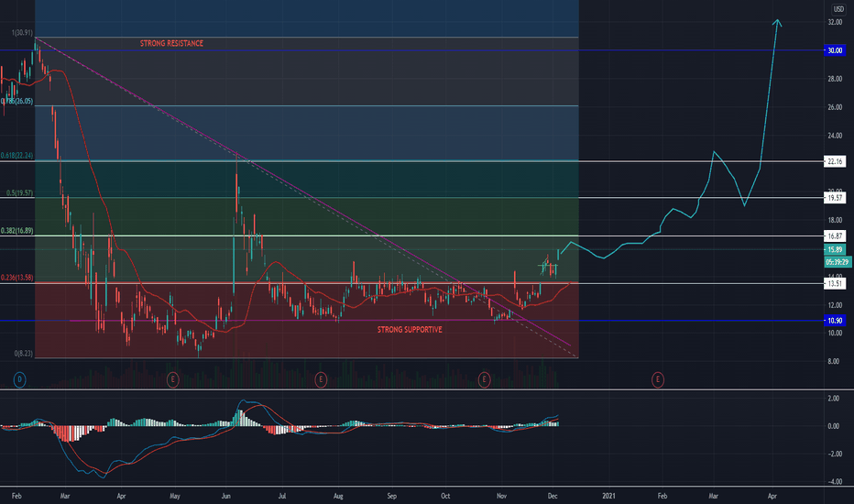Click the 32.00 price scale value
The image size is (854, 504).
835,22
